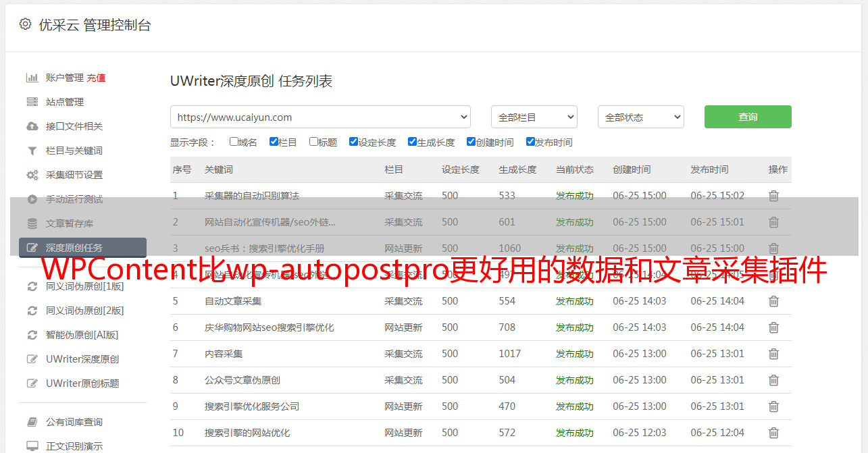
Task: Click the 当前状态 column header
Action: pyautogui.click(x=575, y=169)
